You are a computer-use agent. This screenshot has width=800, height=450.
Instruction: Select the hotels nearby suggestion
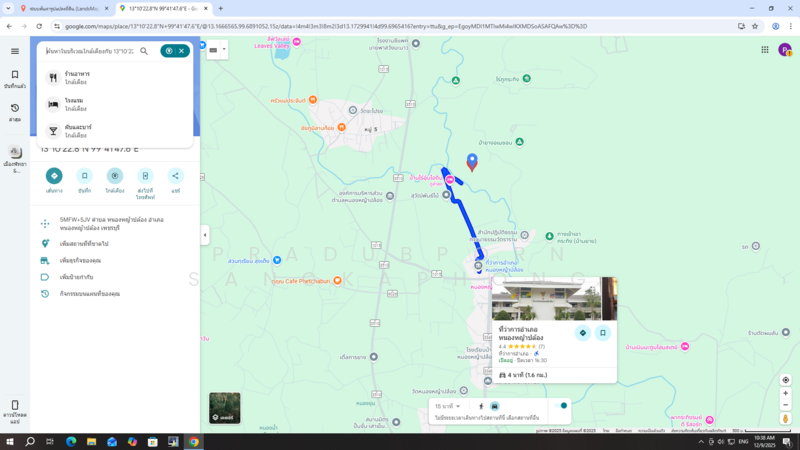coord(75,105)
